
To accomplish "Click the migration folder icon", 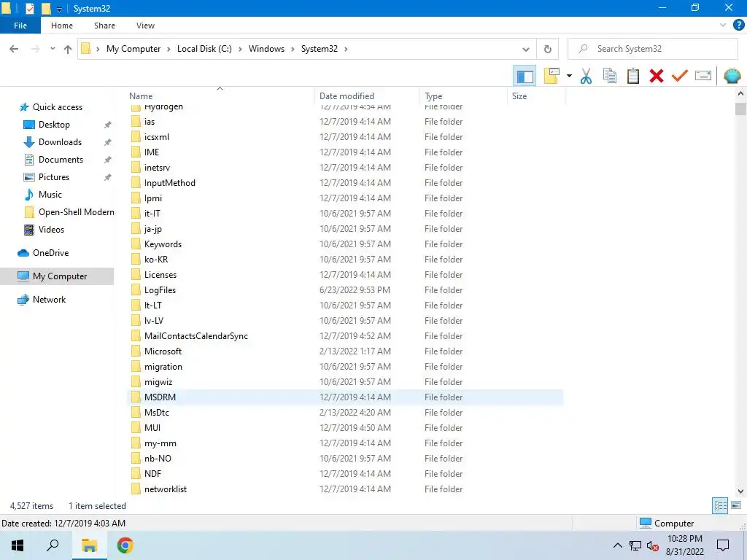I will [x=136, y=367].
